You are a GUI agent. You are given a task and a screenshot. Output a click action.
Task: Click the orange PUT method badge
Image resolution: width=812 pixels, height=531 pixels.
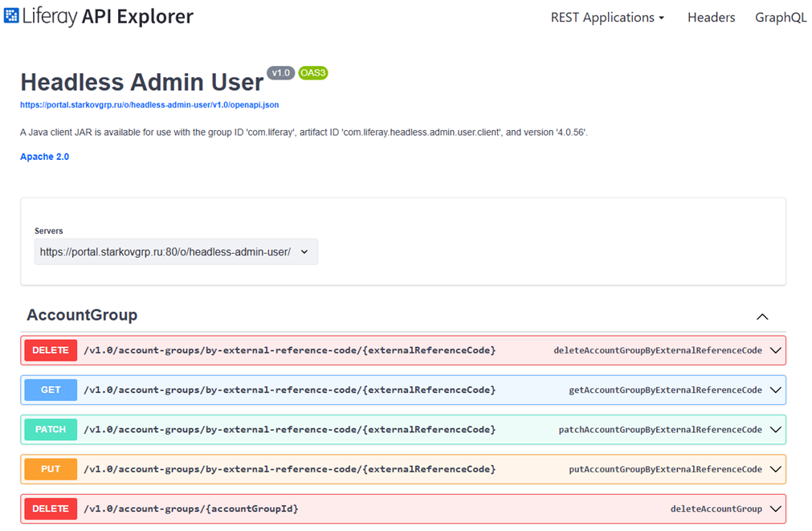click(51, 469)
